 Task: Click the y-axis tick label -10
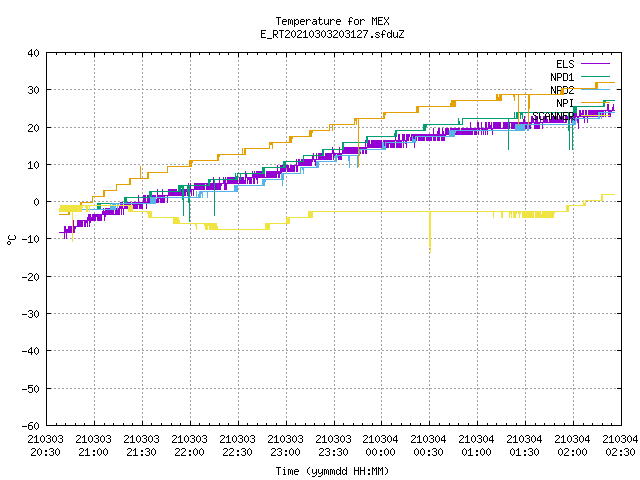[31, 239]
